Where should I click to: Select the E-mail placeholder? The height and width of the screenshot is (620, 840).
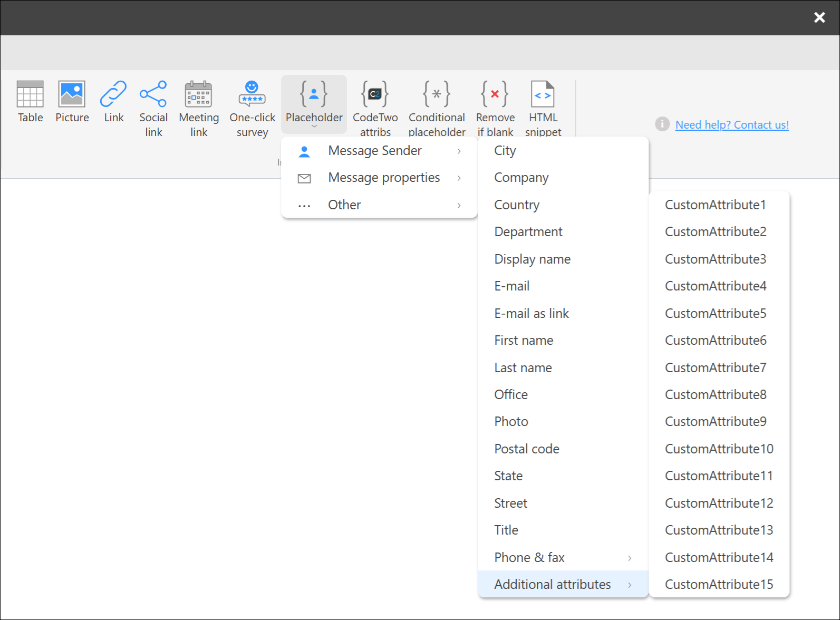click(563, 286)
